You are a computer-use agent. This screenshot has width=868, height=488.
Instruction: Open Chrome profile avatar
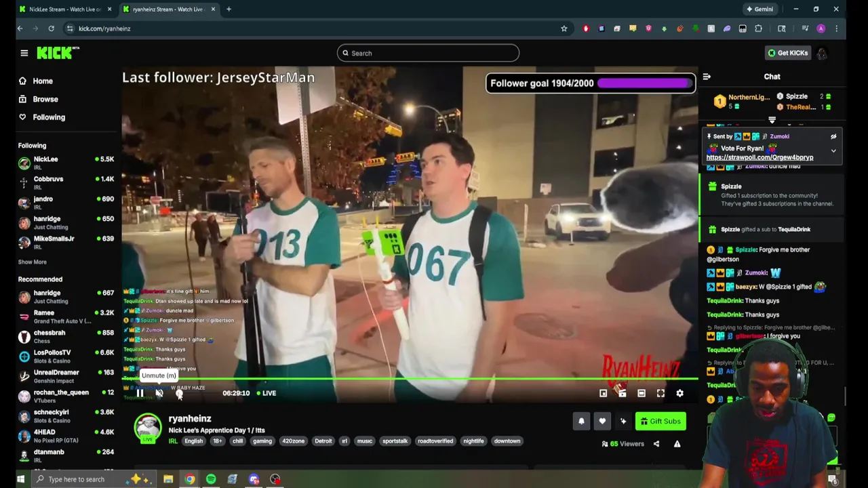click(821, 28)
